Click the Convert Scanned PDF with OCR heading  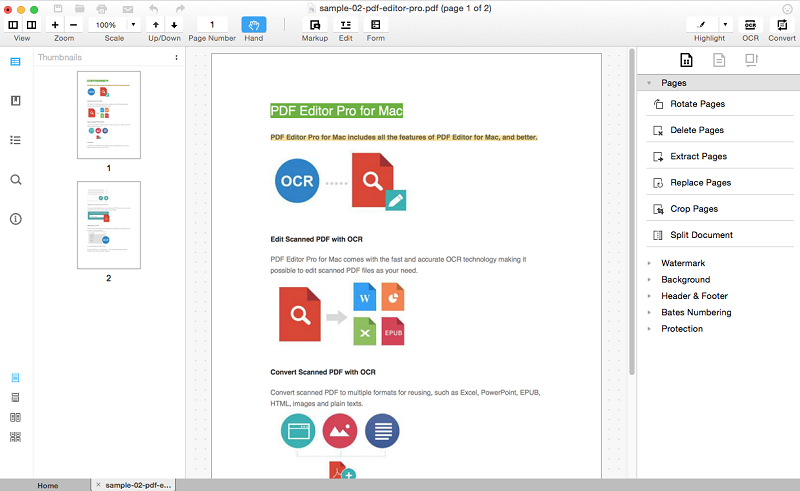pyautogui.click(x=323, y=372)
